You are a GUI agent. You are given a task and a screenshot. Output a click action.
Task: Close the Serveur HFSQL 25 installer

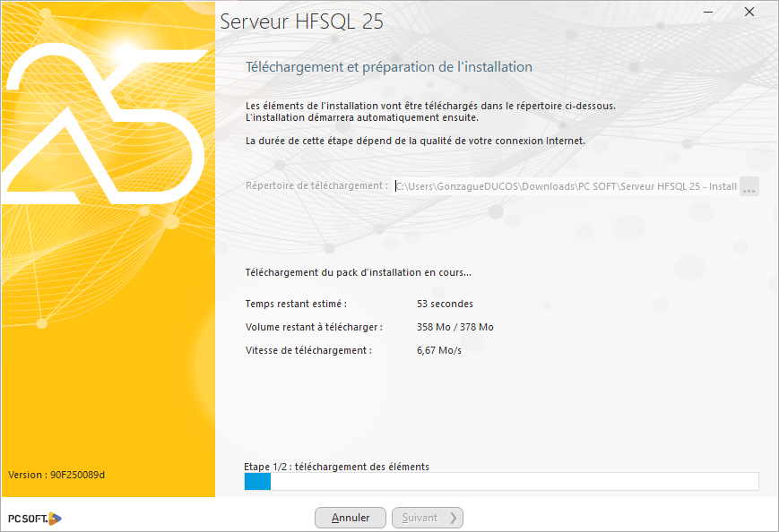point(749,13)
